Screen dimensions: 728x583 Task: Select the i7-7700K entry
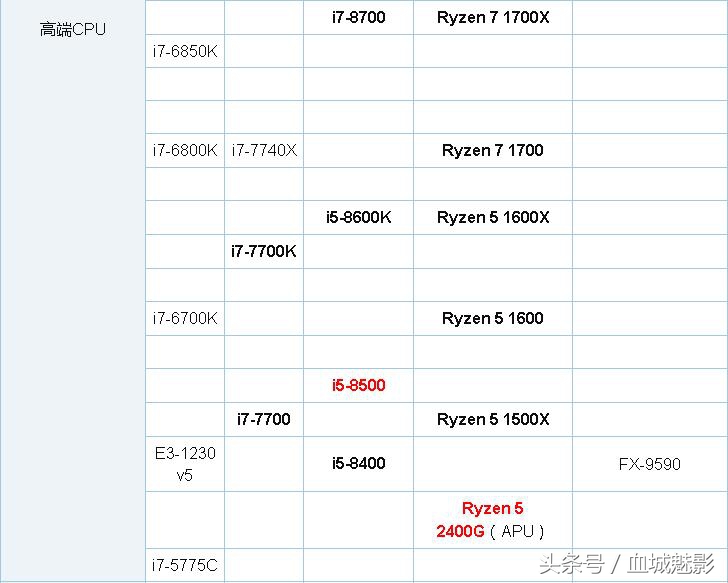[x=264, y=251]
